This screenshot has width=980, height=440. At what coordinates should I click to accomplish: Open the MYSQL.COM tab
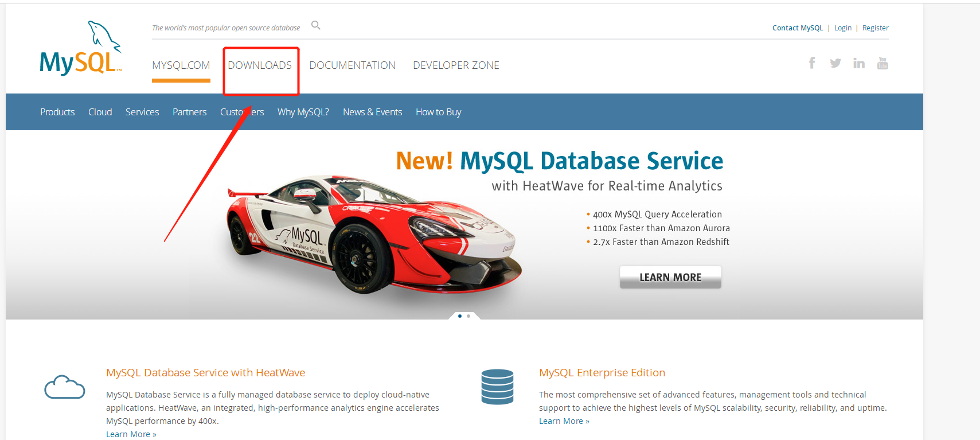pyautogui.click(x=181, y=65)
